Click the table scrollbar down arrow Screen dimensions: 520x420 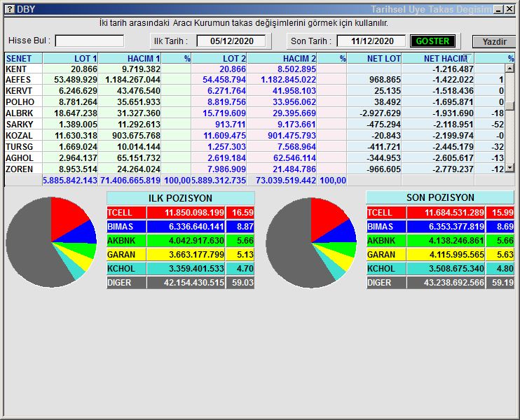point(509,168)
